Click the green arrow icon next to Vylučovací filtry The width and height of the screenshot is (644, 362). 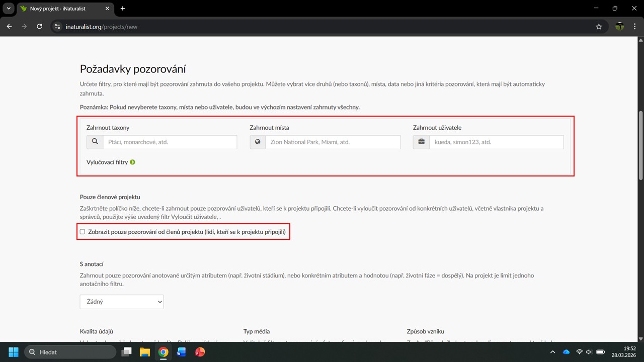click(x=133, y=162)
